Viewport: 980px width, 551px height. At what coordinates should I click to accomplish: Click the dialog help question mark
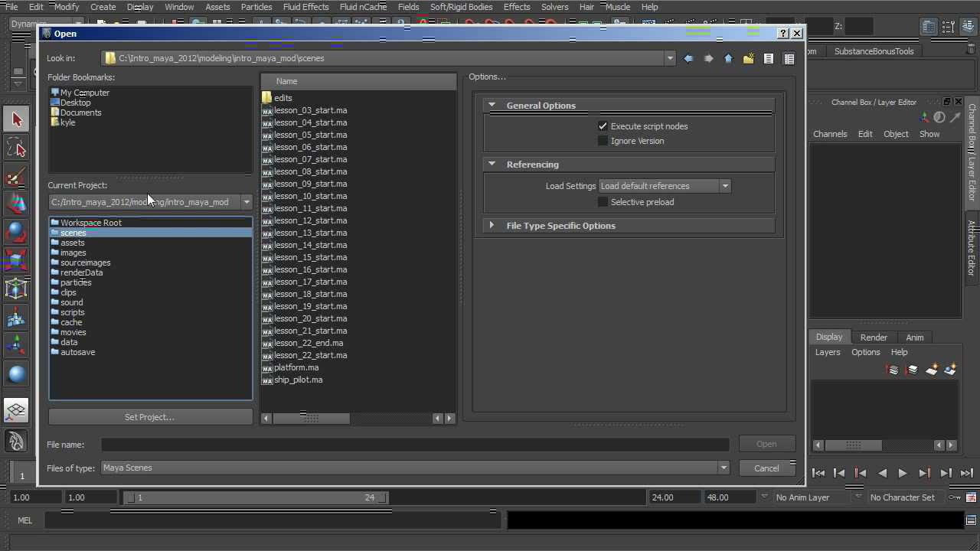click(782, 34)
